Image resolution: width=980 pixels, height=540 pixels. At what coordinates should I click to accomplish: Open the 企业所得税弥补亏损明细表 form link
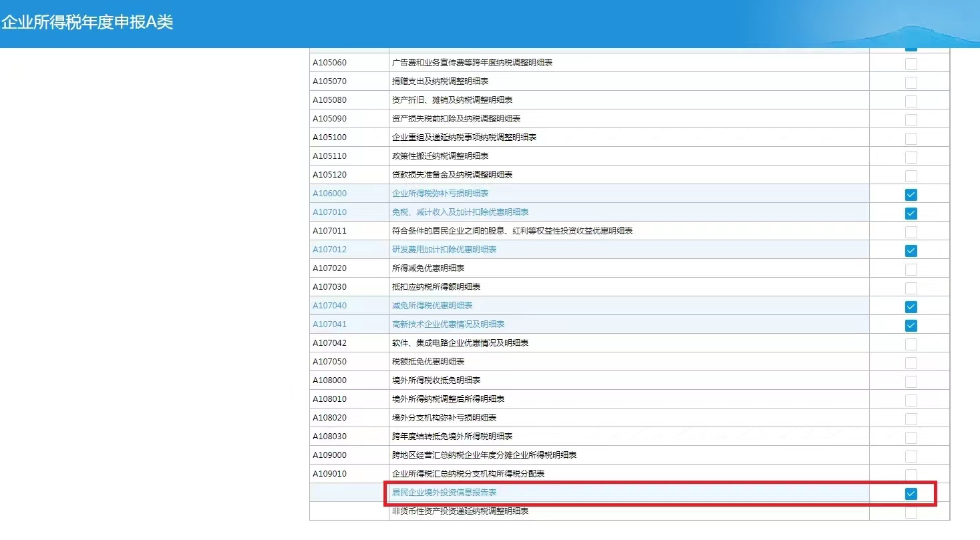[440, 194]
